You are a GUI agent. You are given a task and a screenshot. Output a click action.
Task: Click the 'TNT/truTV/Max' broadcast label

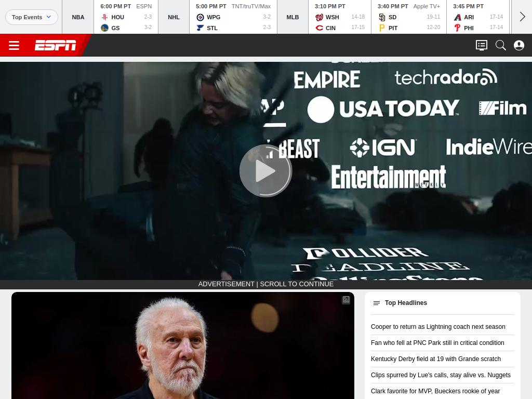click(251, 6)
